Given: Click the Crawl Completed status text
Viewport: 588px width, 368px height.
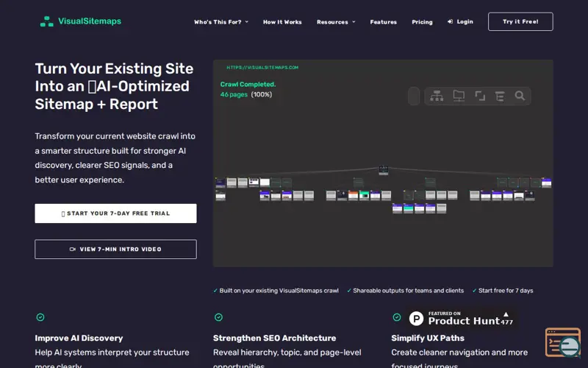Looking at the screenshot, I should 248,85.
